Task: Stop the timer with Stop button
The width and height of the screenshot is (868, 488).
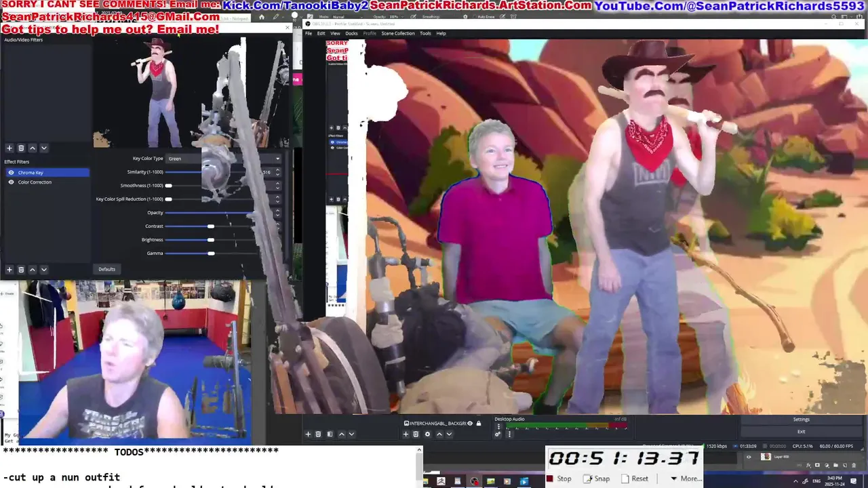Action: 559,479
